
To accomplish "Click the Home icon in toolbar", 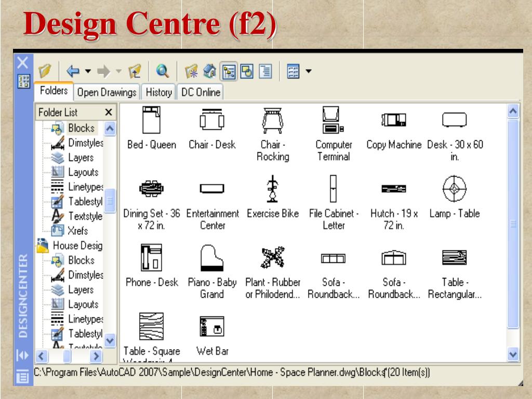I will [210, 71].
